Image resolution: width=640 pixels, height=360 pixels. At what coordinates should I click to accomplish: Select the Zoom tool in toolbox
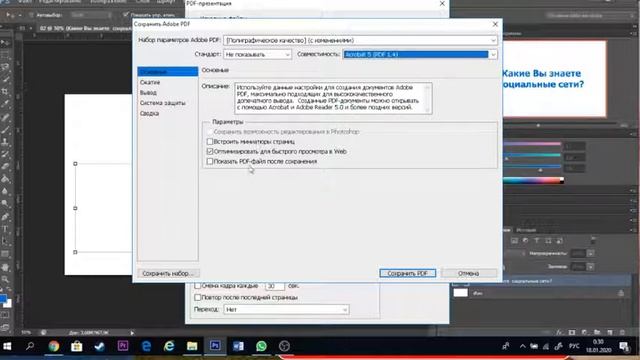(x=5, y=280)
